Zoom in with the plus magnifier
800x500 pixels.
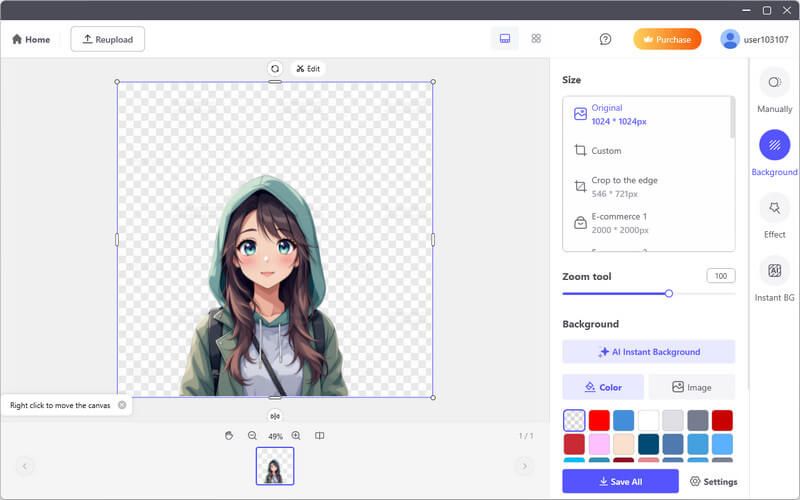[x=296, y=436]
